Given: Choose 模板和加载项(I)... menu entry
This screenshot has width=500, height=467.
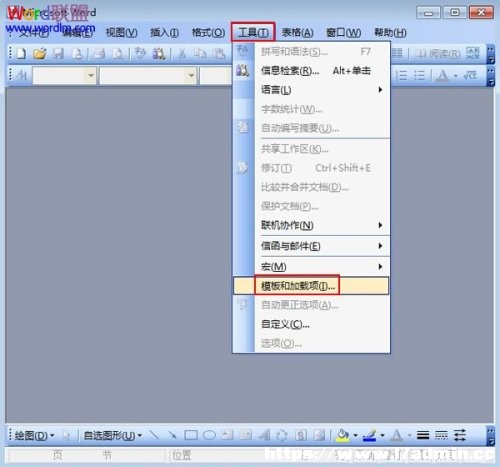Looking at the screenshot, I should pyautogui.click(x=311, y=286).
